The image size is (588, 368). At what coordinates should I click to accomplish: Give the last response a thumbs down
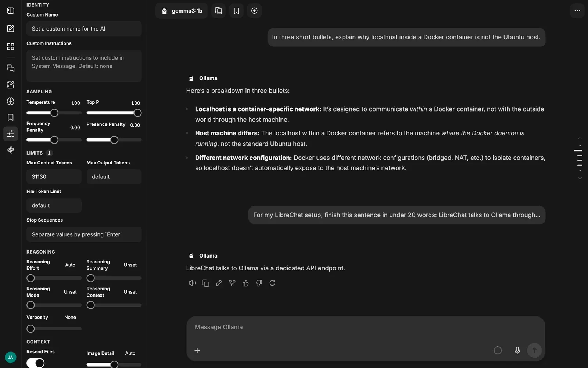(259, 283)
